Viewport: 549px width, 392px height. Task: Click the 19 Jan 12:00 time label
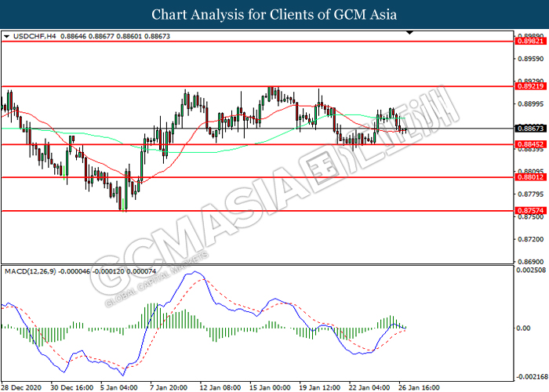click(x=320, y=387)
